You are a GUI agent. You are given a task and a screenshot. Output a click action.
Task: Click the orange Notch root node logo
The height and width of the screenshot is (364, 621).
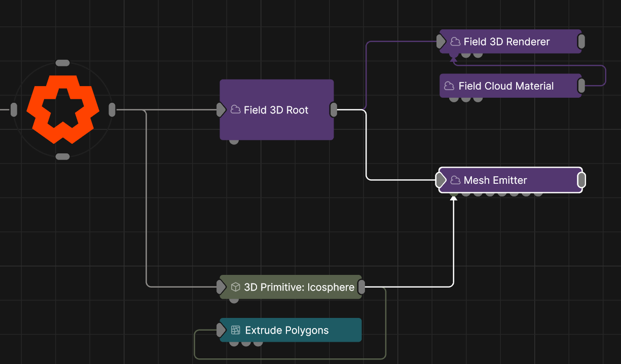coord(62,109)
